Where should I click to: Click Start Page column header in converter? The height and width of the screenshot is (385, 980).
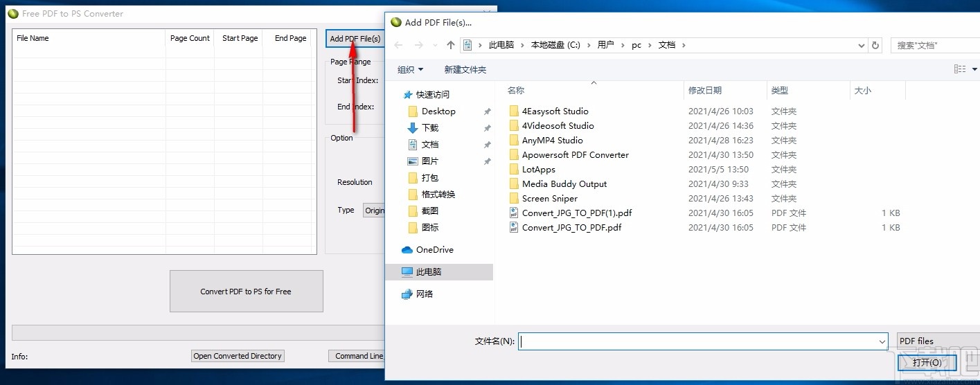240,38
